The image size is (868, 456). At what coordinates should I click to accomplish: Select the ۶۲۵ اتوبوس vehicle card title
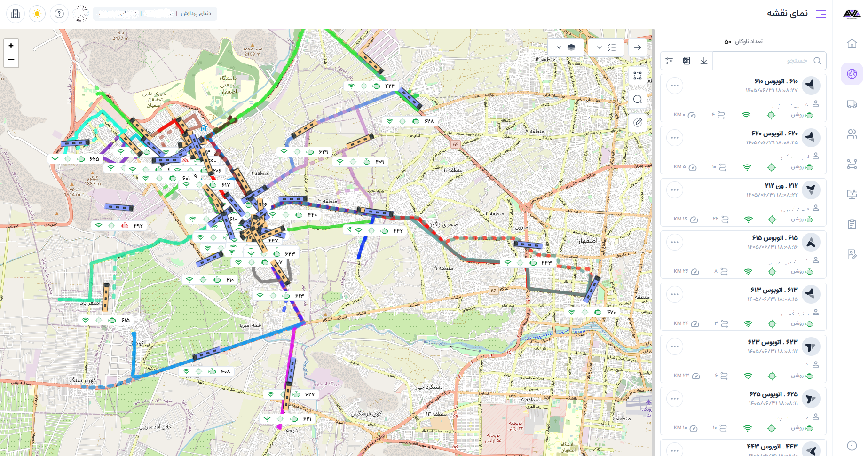pos(773,394)
